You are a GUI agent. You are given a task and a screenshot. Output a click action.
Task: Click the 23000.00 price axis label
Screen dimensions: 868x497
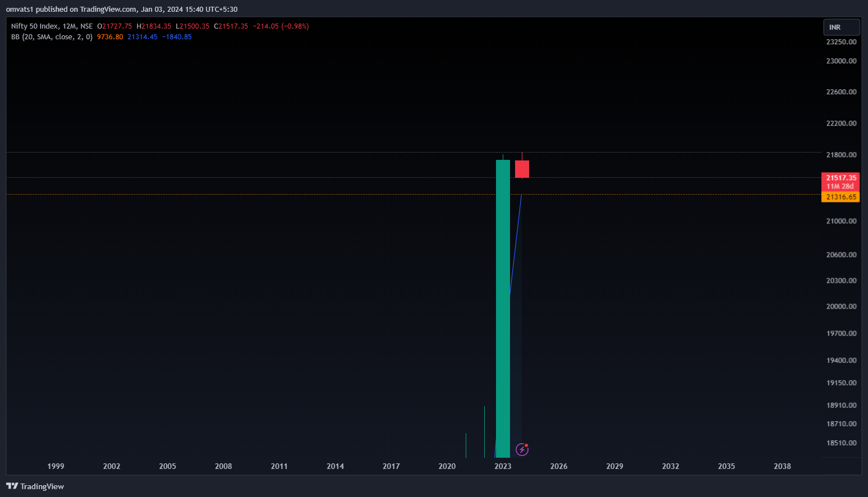pyautogui.click(x=841, y=61)
